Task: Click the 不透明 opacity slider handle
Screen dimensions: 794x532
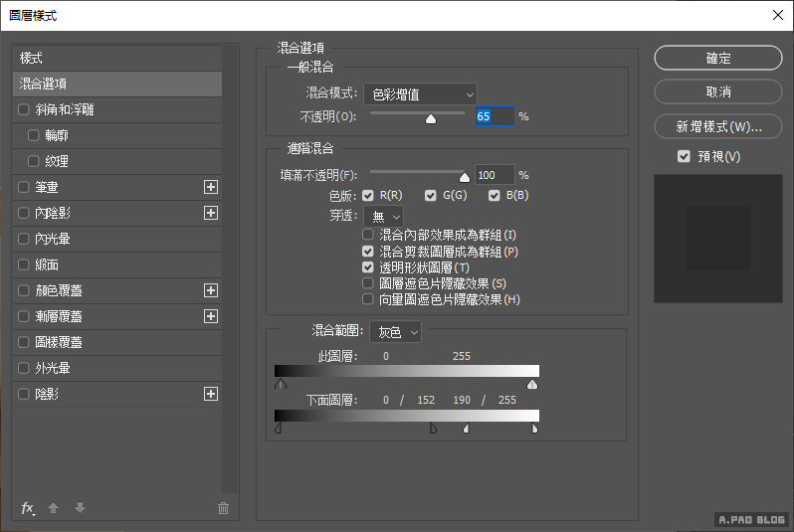Action: [431, 118]
